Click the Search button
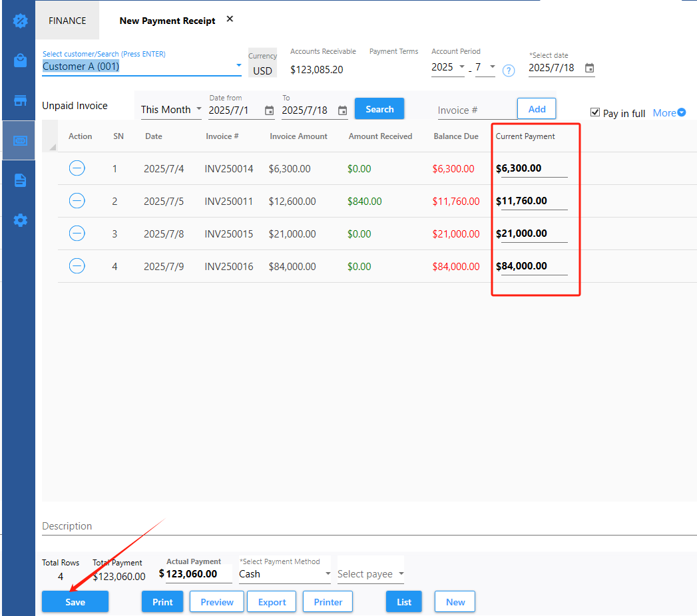 pyautogui.click(x=379, y=109)
